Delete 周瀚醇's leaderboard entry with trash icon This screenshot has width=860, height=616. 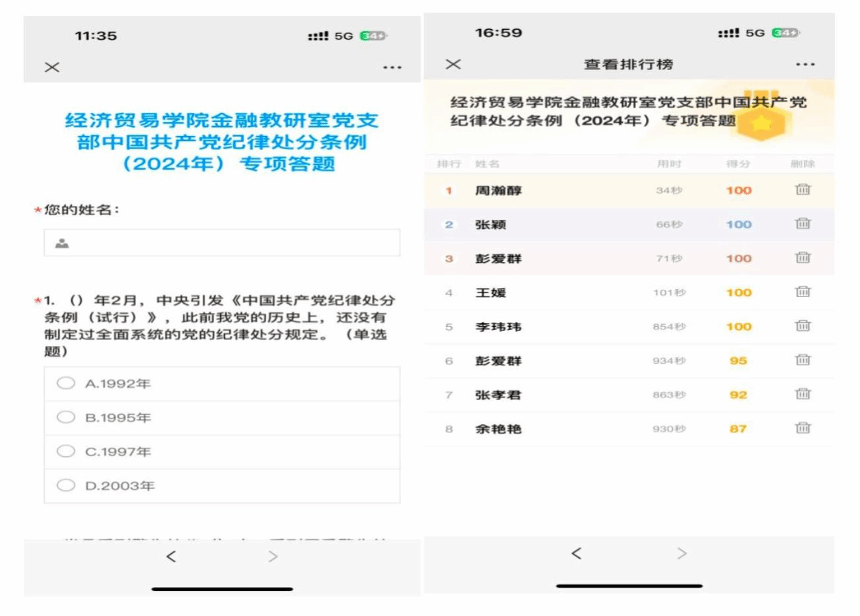802,189
